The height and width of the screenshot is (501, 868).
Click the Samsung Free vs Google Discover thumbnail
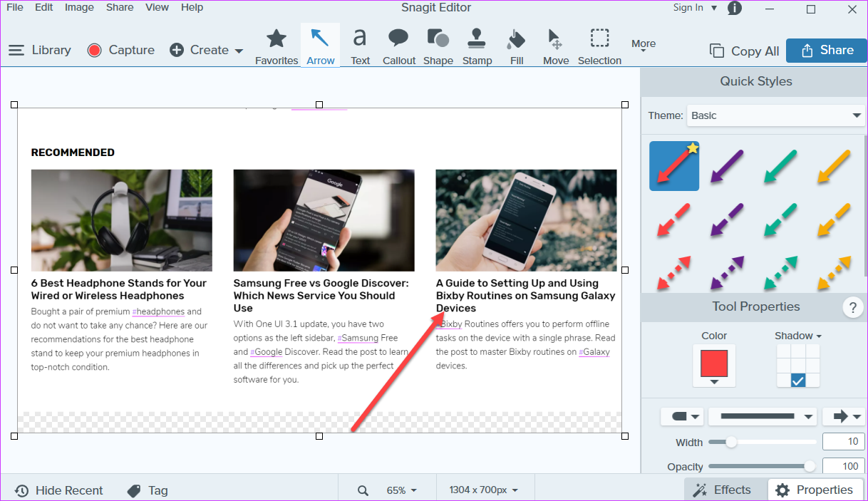[324, 220]
